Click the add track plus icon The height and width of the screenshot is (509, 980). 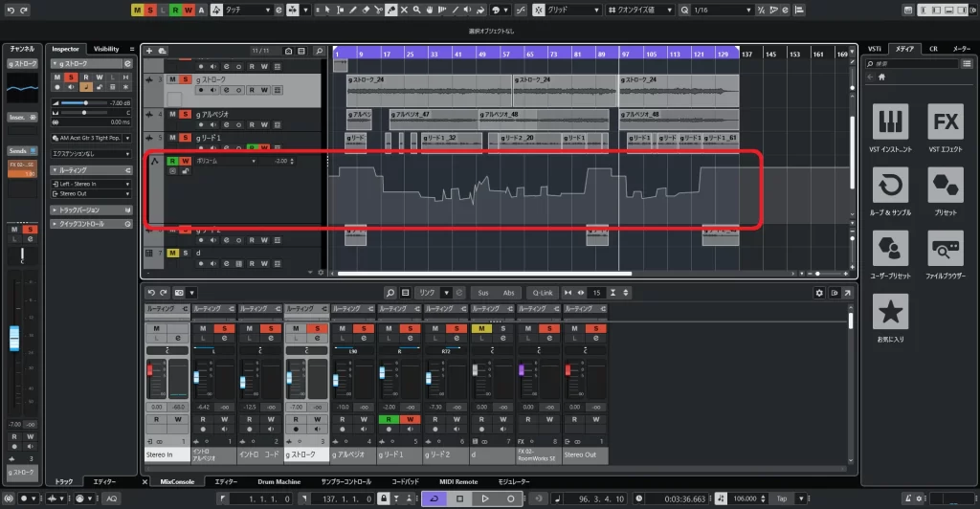coord(150,50)
